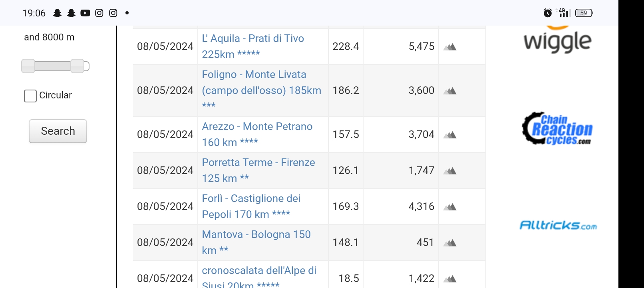The width and height of the screenshot is (644, 288).
Task: Open the Alltricks.com ad banner
Action: (558, 226)
